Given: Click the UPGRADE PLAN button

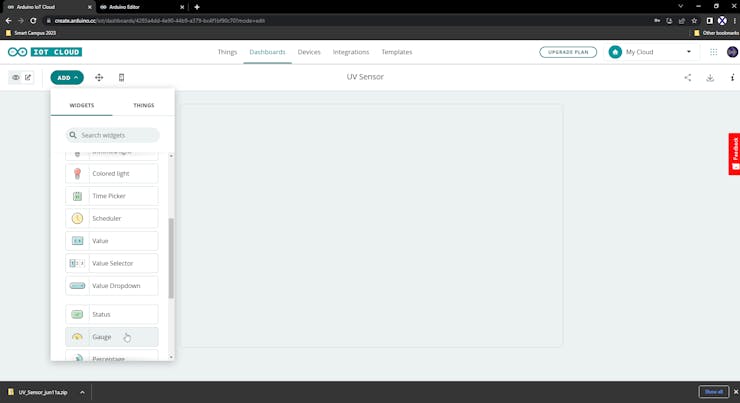Looking at the screenshot, I should point(568,52).
